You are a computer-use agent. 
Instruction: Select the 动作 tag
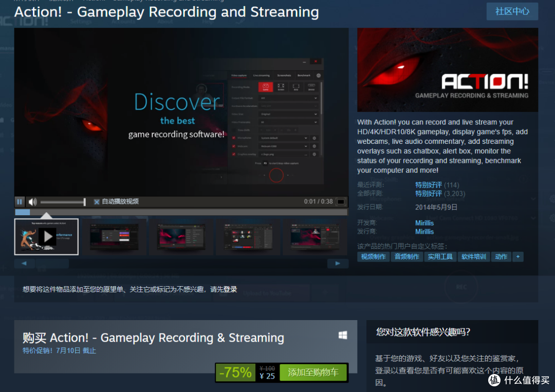[501, 257]
